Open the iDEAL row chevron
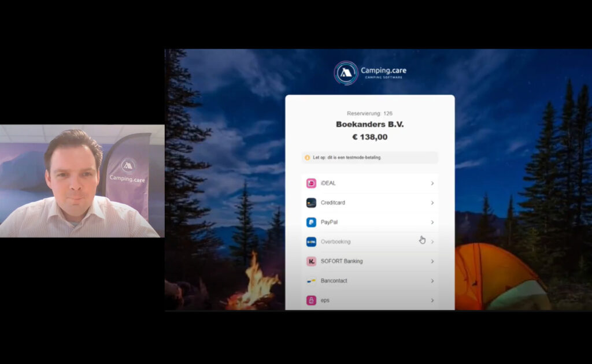 click(x=432, y=183)
